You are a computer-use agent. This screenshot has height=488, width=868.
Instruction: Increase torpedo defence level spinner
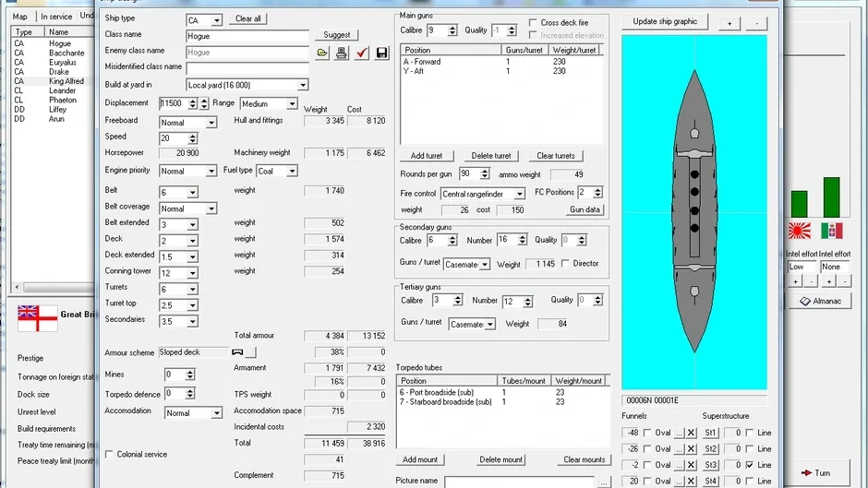[x=190, y=390]
